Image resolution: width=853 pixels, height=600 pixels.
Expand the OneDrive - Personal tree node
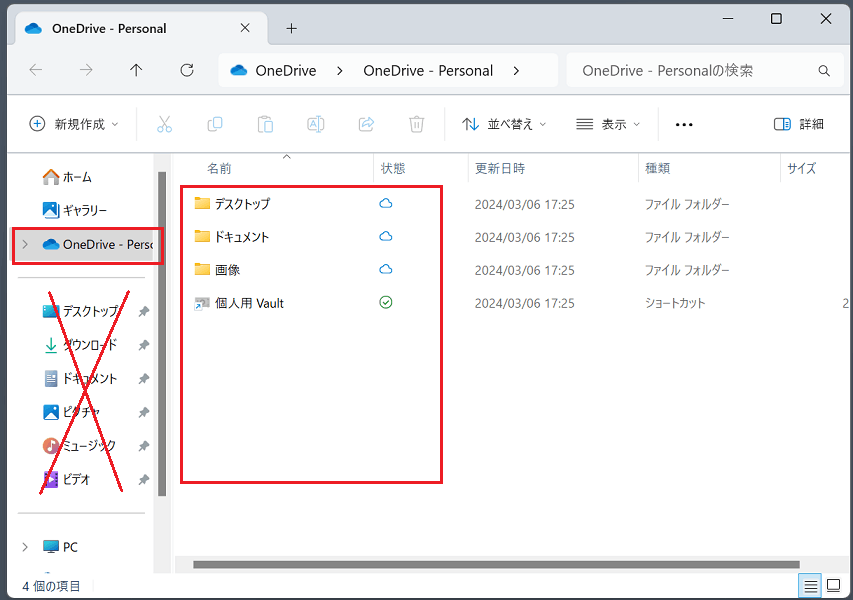pyautogui.click(x=25, y=245)
